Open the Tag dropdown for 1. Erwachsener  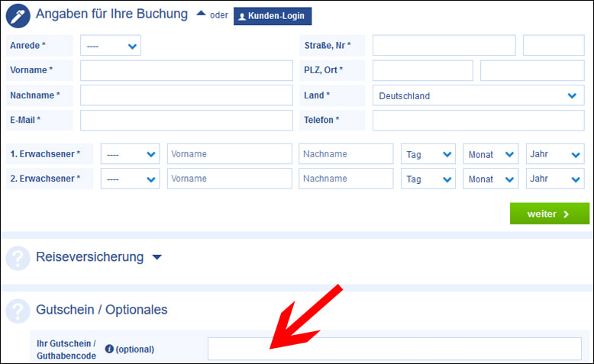click(428, 154)
